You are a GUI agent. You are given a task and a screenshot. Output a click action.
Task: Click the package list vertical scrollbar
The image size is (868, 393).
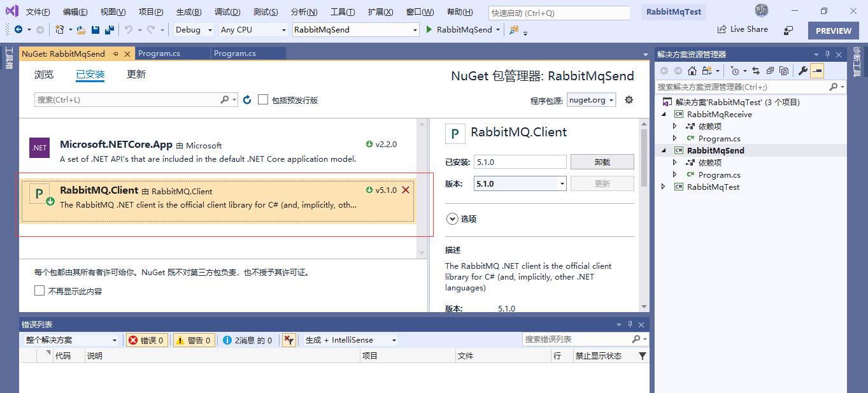[422, 189]
